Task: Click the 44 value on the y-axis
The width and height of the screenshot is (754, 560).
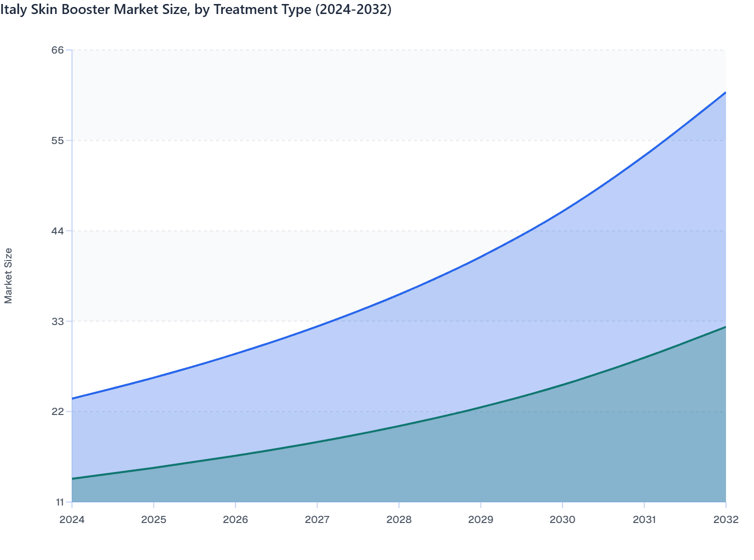Action: coord(58,230)
